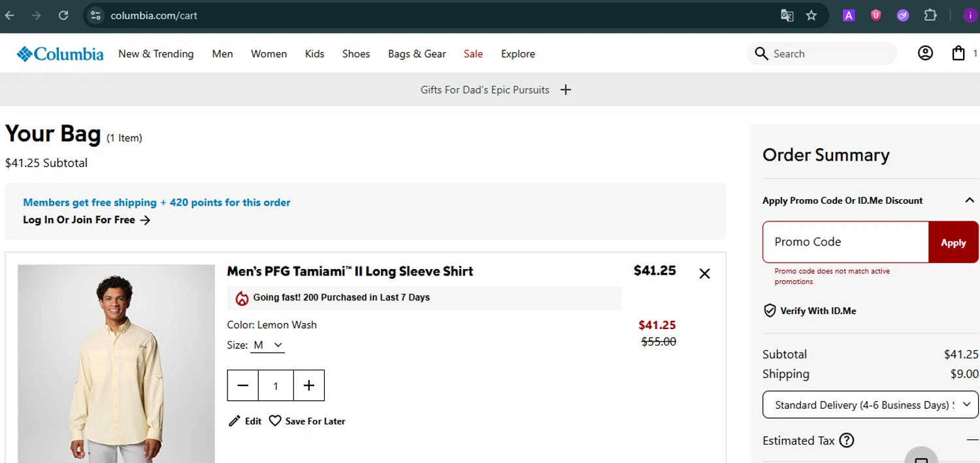This screenshot has height=463, width=980.
Task: Open Men's PFG Tamiami shirt title link
Action: pyautogui.click(x=350, y=271)
